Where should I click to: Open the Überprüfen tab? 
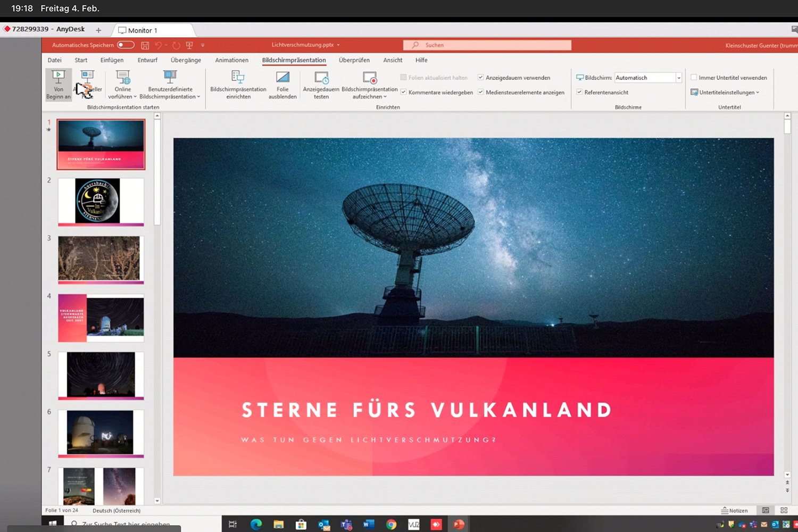[354, 60]
